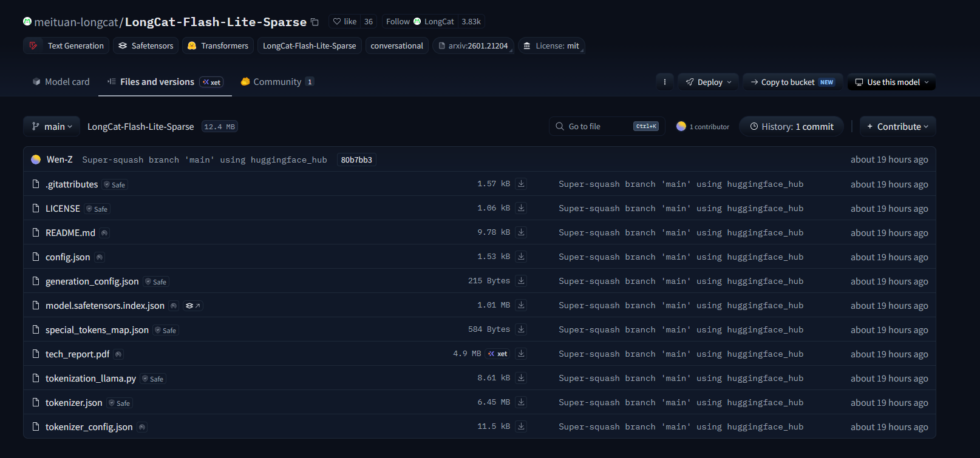Image resolution: width=980 pixels, height=458 pixels.
Task: Click the Go to file search field
Action: 607,126
